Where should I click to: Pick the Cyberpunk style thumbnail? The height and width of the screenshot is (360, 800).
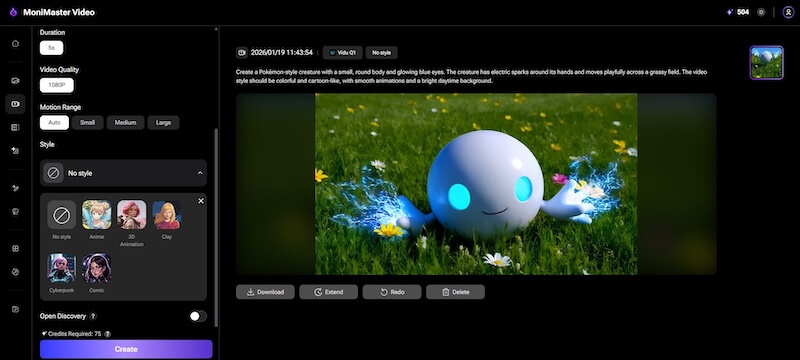(62, 268)
